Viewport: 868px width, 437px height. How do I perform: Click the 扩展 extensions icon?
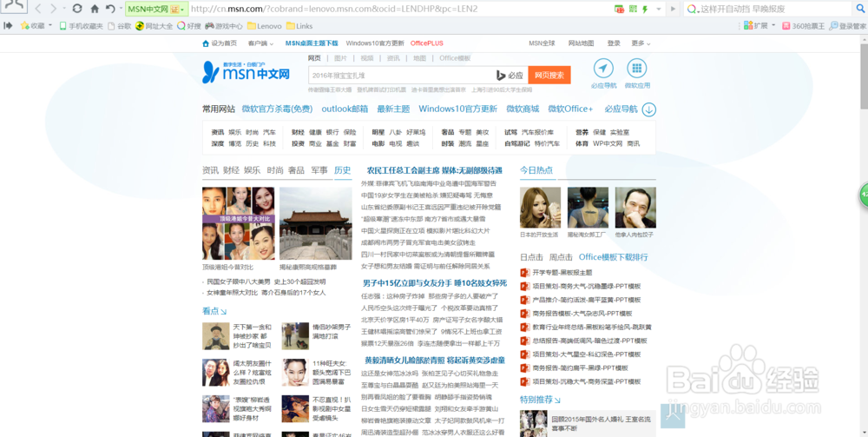(x=748, y=25)
